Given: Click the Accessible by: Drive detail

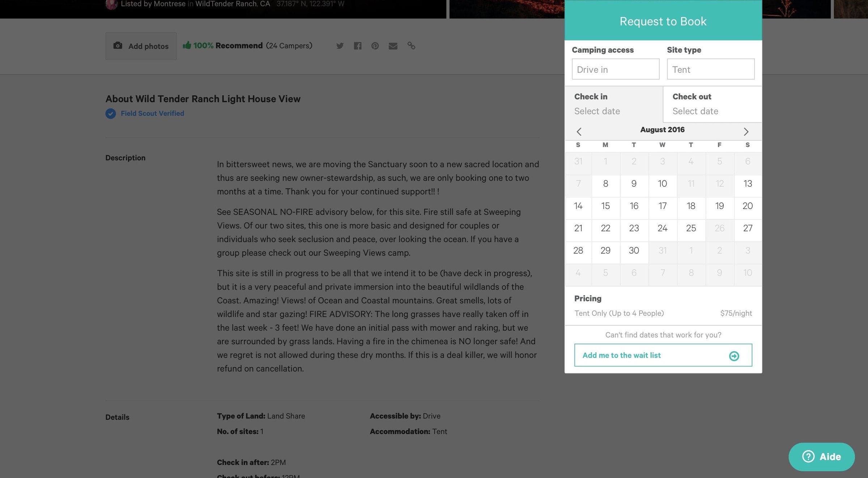Looking at the screenshot, I should [405, 416].
